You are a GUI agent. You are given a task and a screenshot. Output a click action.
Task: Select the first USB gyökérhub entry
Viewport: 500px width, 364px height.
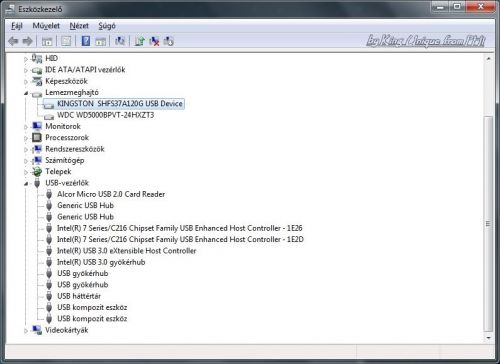pyautogui.click(x=83, y=273)
